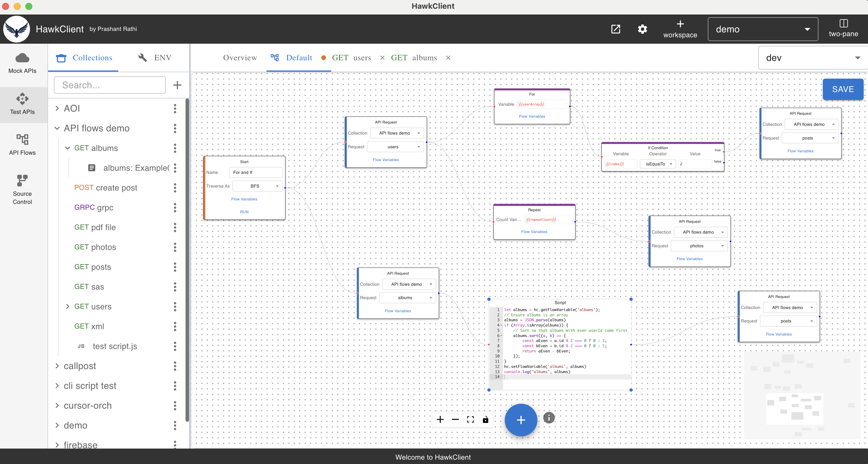
Task: Select the API Flows sidebar icon
Action: pos(22,145)
